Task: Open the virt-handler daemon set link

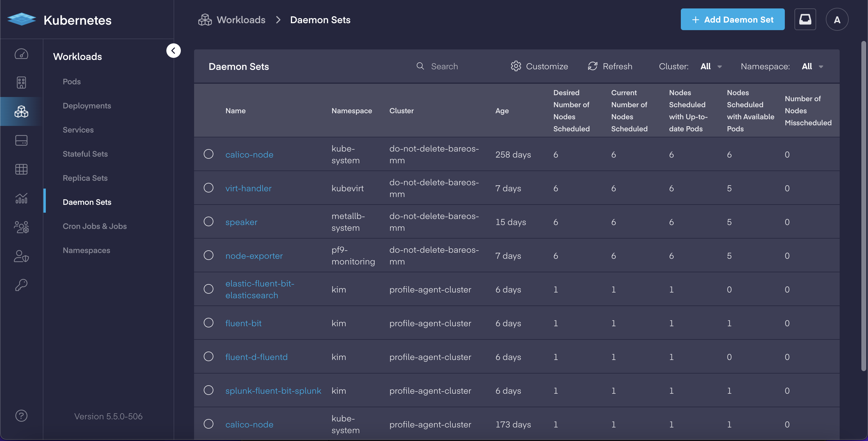Action: (248, 188)
